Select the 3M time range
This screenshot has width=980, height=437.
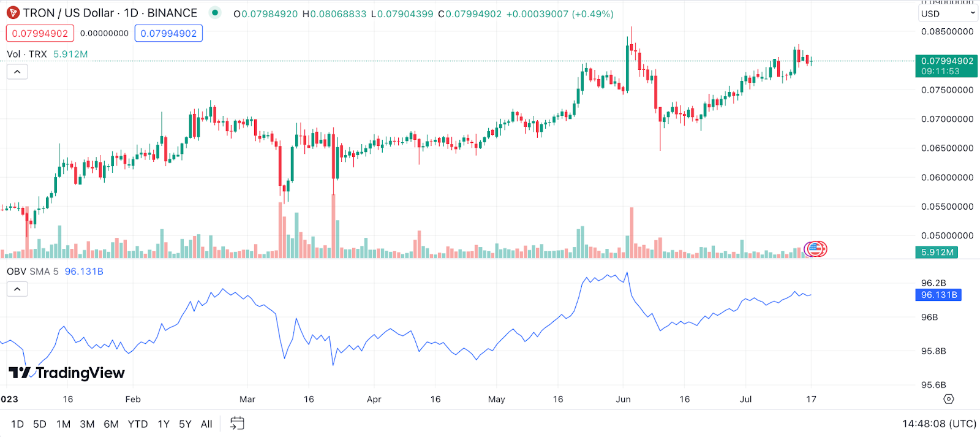pos(87,424)
